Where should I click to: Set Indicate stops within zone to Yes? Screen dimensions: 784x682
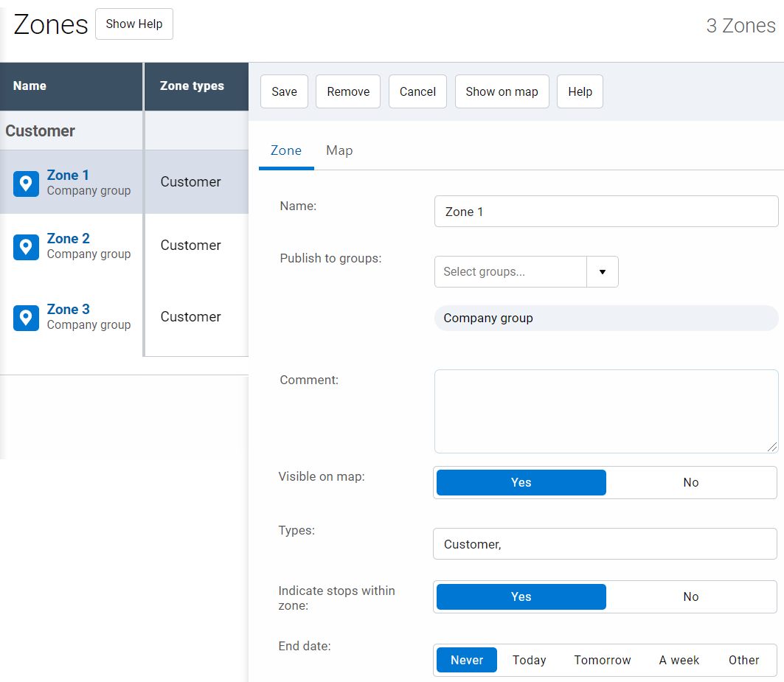pos(521,596)
